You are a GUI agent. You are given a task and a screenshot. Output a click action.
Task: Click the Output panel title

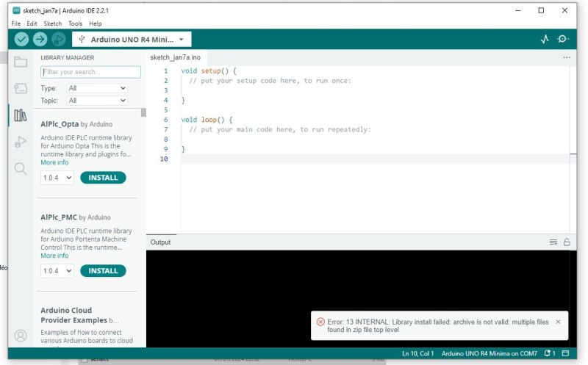(160, 242)
